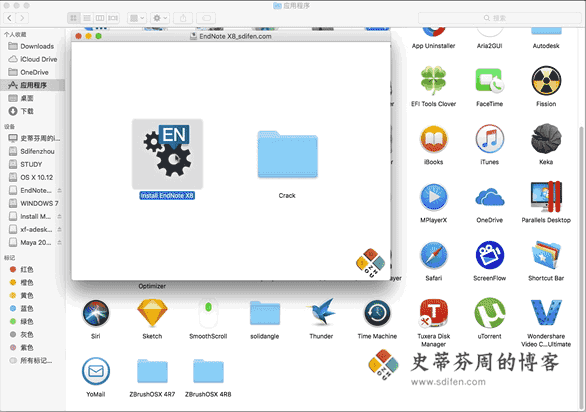Filter by the 蓝色 blue tag
The height and width of the screenshot is (412, 586).
pos(33,308)
